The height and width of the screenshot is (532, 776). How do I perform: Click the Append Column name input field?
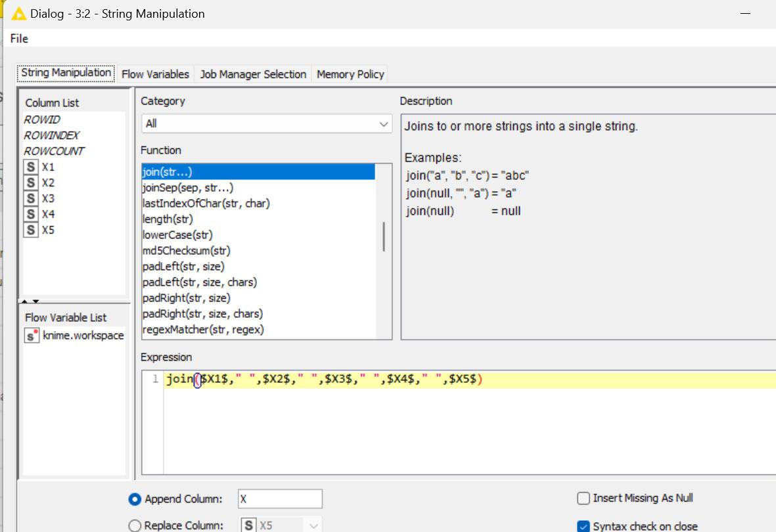(280, 499)
